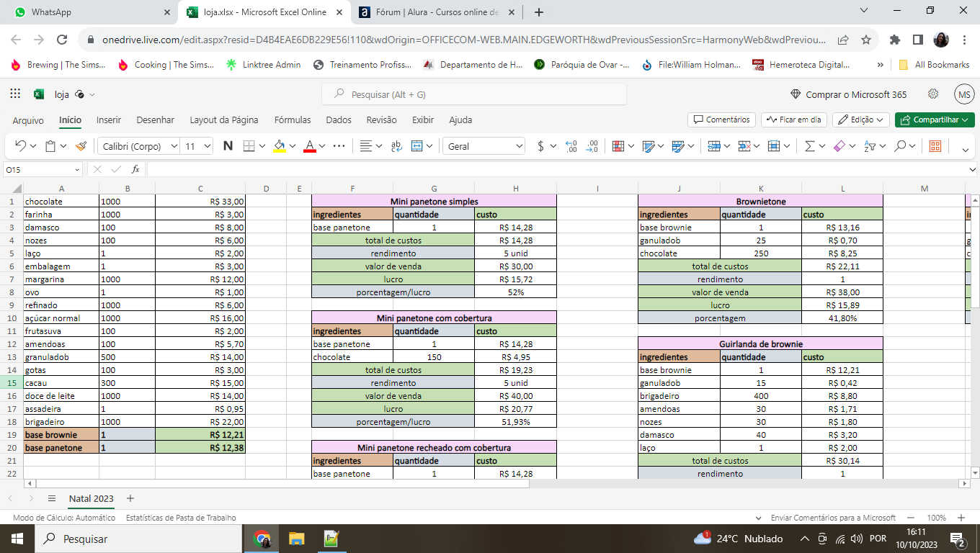This screenshot has height=553, width=980.
Task: Apply red font color
Action: [x=310, y=146]
